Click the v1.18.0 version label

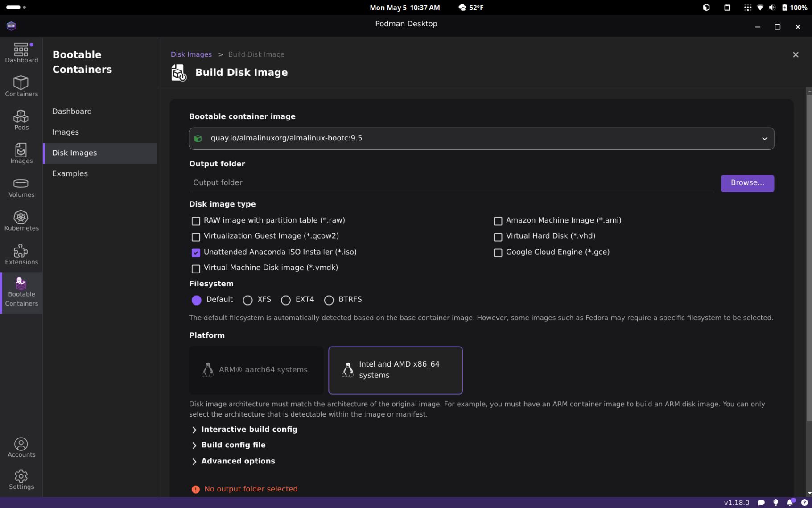coord(737,503)
